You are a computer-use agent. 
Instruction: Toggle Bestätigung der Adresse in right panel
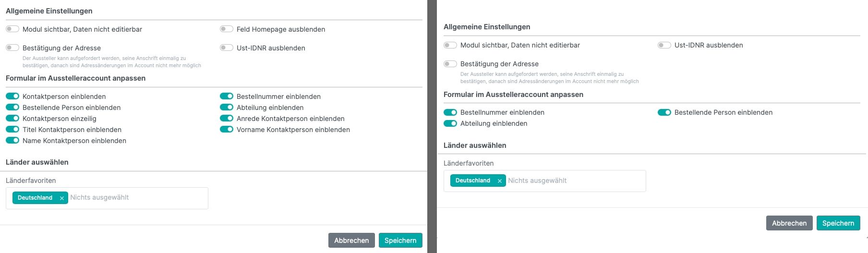[x=450, y=64]
